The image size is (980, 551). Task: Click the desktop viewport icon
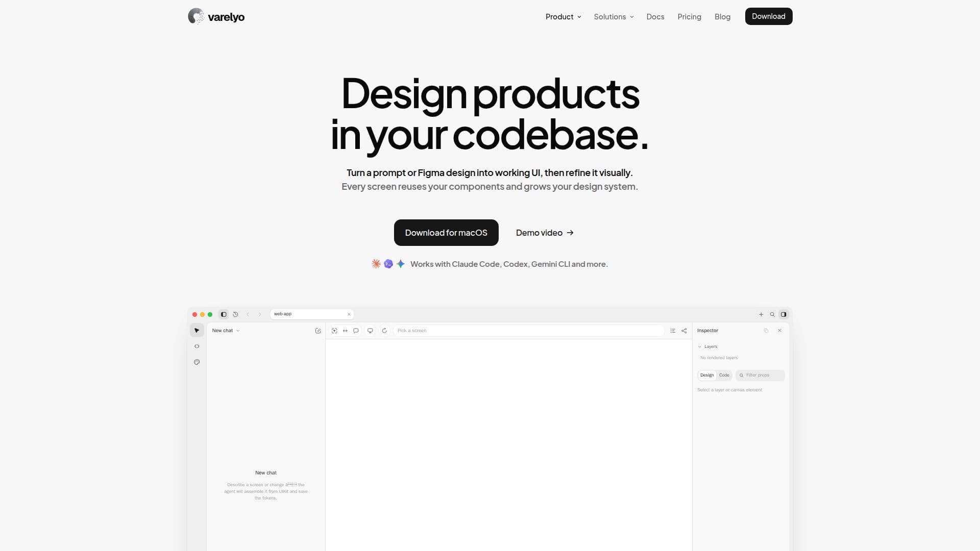click(x=370, y=331)
